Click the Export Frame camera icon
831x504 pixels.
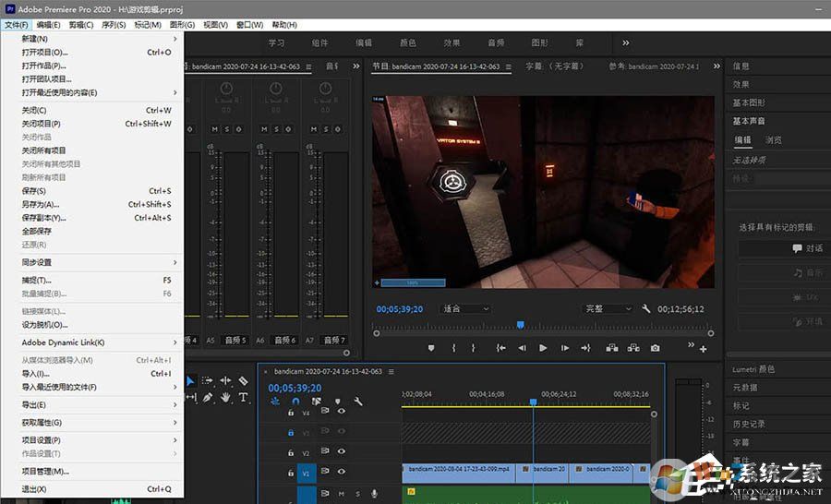click(x=655, y=348)
